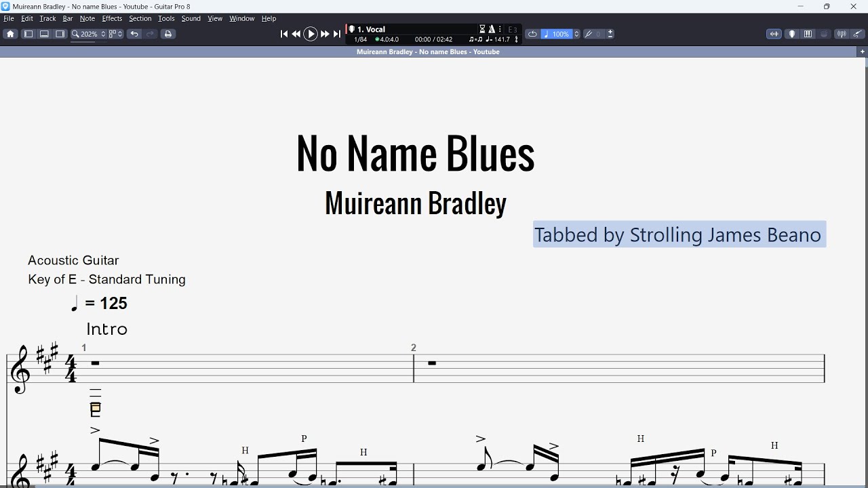Toggle the horizontal arrows view button

pos(774,34)
